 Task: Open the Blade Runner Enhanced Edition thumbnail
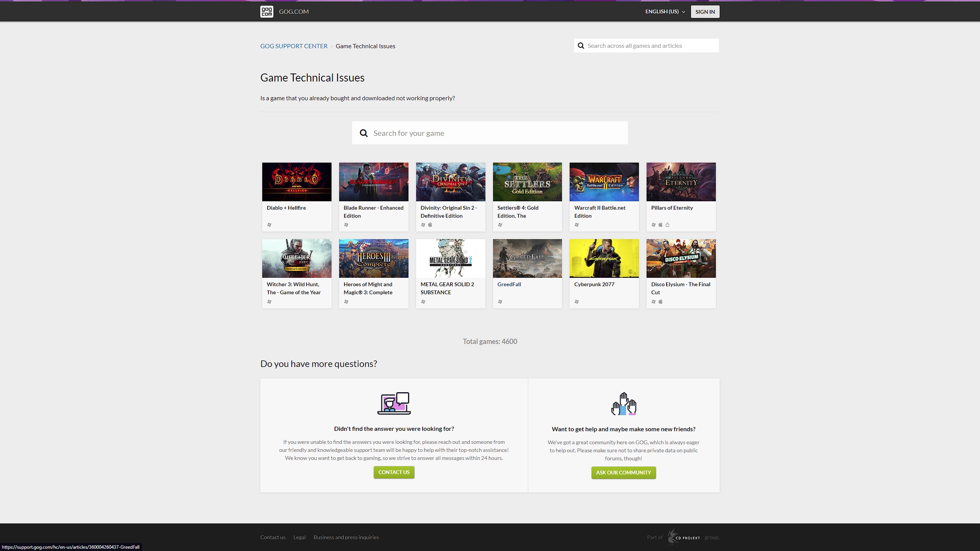[374, 182]
